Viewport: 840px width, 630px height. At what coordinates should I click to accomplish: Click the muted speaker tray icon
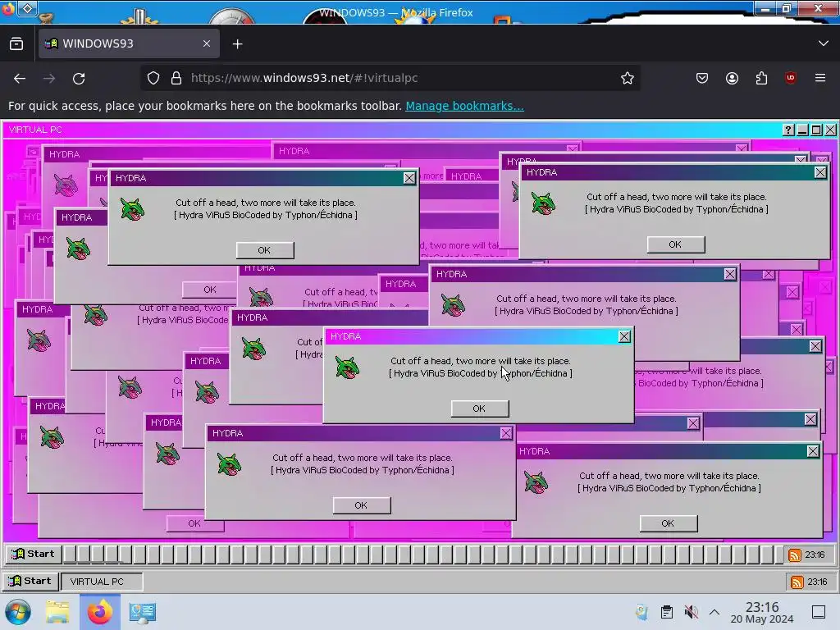pyautogui.click(x=691, y=612)
